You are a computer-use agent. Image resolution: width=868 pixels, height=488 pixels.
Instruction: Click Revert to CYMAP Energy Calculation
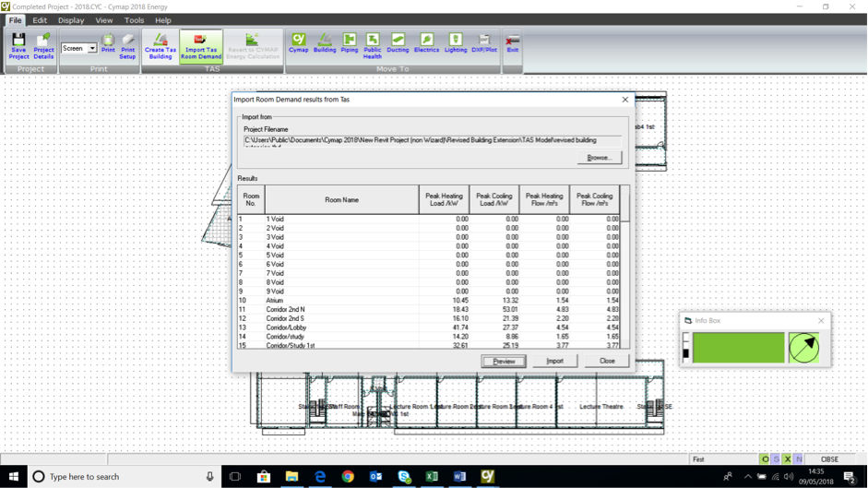click(x=253, y=46)
